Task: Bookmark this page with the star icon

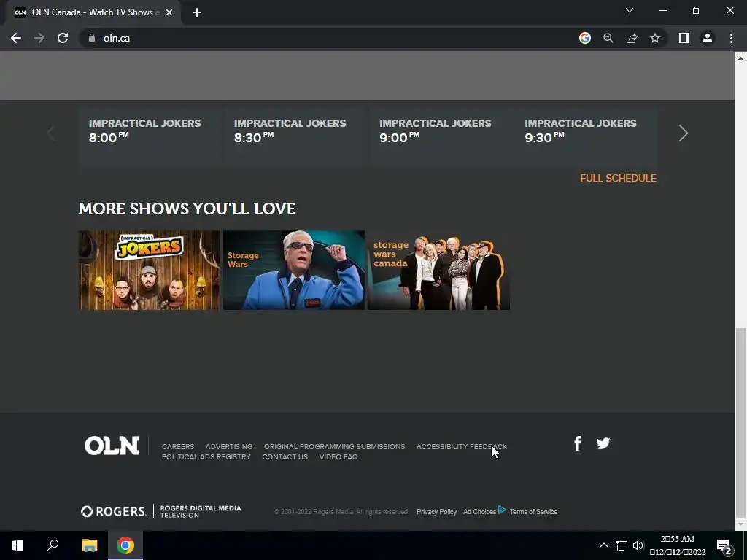Action: click(655, 38)
